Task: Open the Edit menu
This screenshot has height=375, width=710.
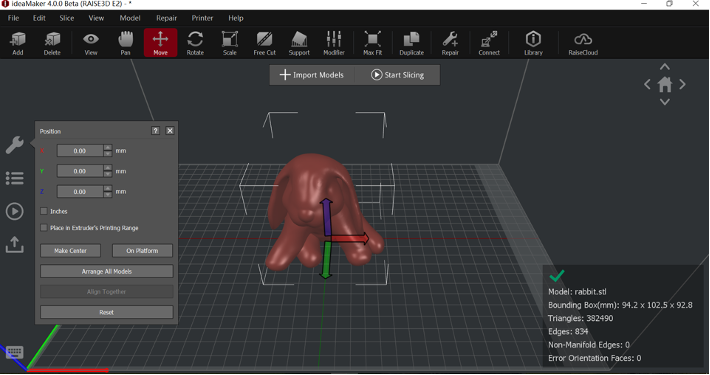Action: point(39,18)
